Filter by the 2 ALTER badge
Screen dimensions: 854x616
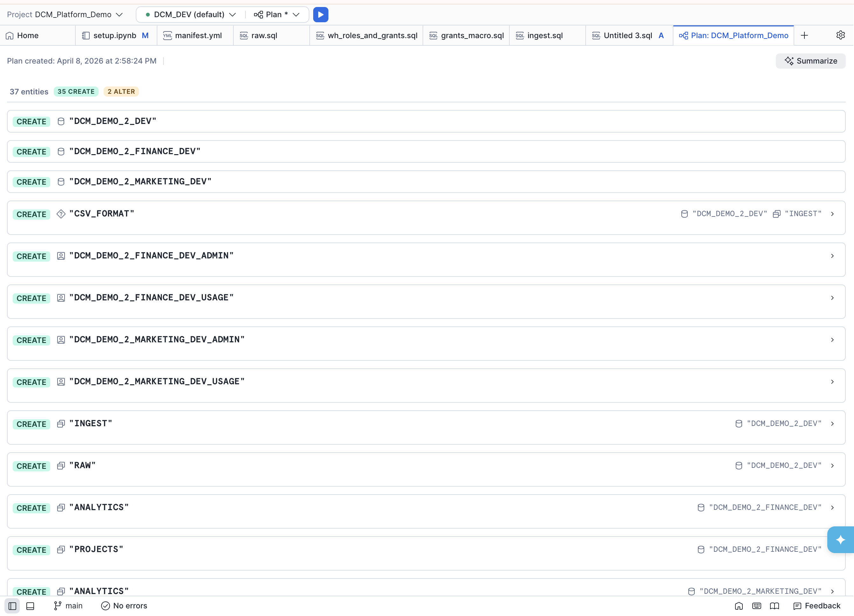pos(121,92)
